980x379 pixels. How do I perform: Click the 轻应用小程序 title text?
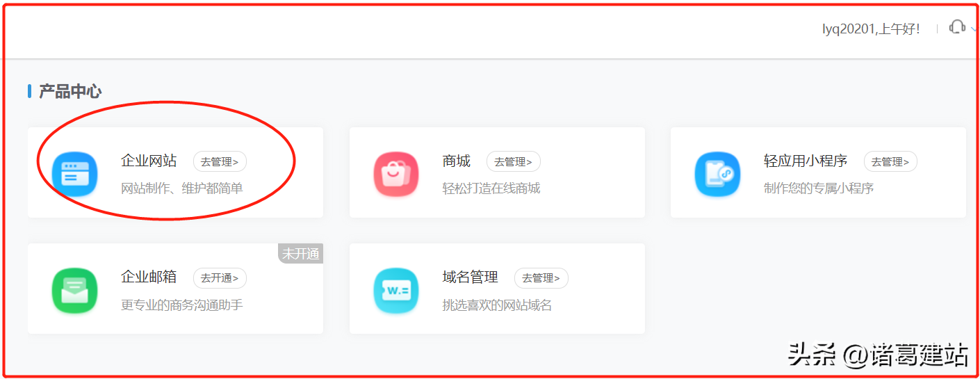point(806,161)
